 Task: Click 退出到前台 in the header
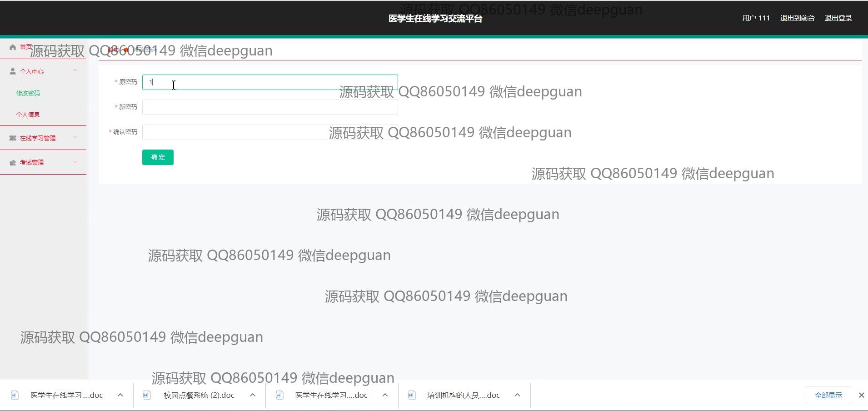click(797, 18)
